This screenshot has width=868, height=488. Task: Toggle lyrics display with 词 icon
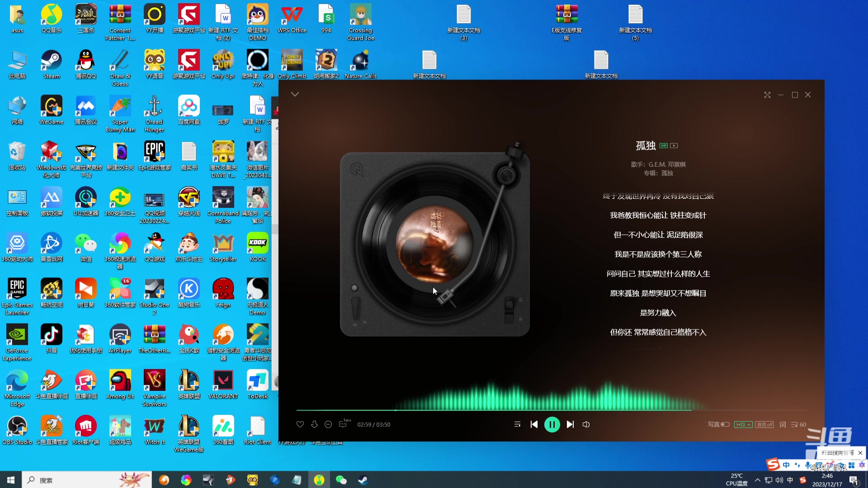coord(783,424)
